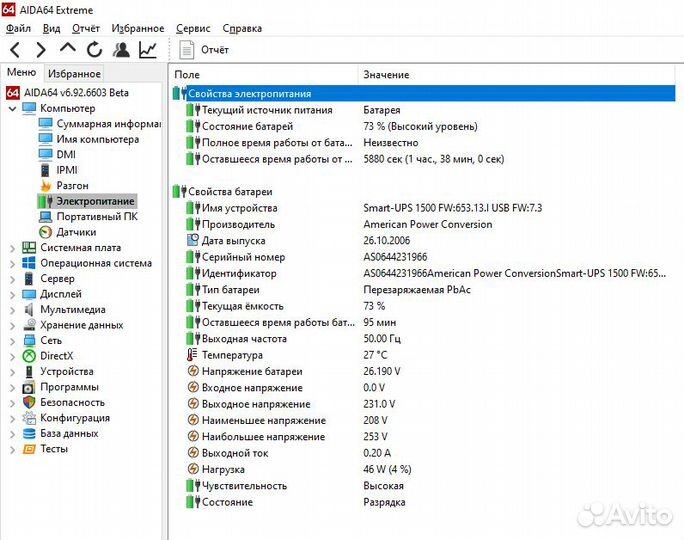Expand the Программы tree node
The width and height of the screenshot is (684, 540).
point(13,388)
